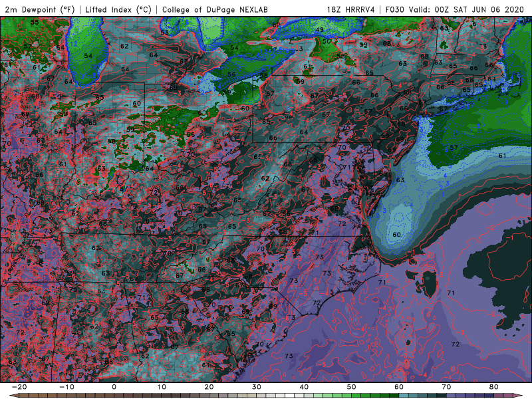Click the '70' colorbar tick label
This screenshot has width=532, height=399.
[446, 387]
